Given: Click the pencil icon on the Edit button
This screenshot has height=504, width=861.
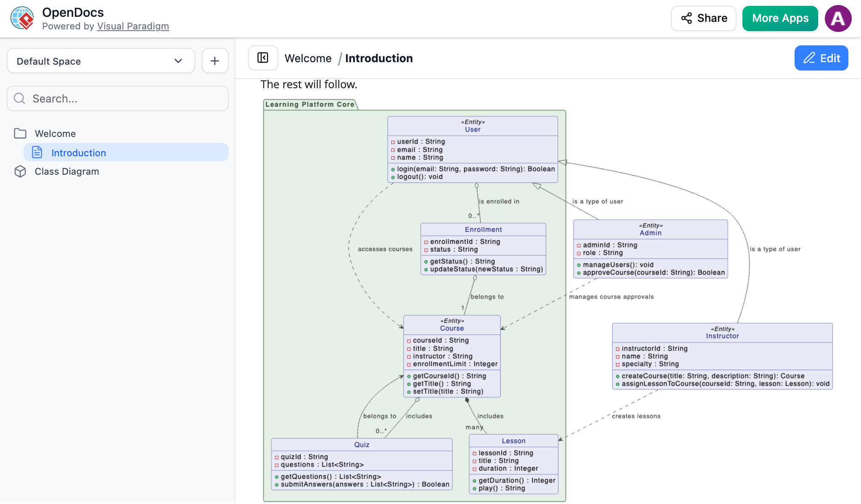Looking at the screenshot, I should (x=809, y=58).
